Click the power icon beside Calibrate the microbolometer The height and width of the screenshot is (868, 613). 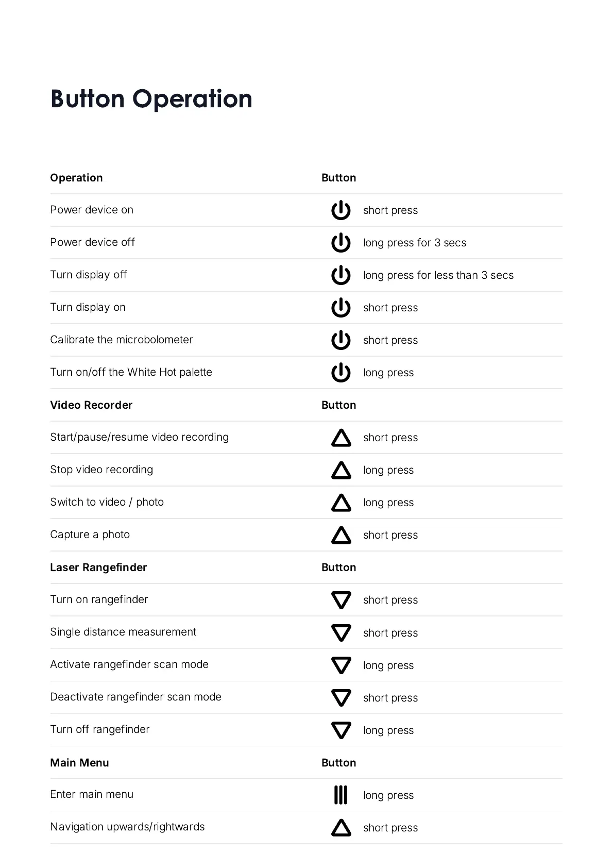[340, 340]
